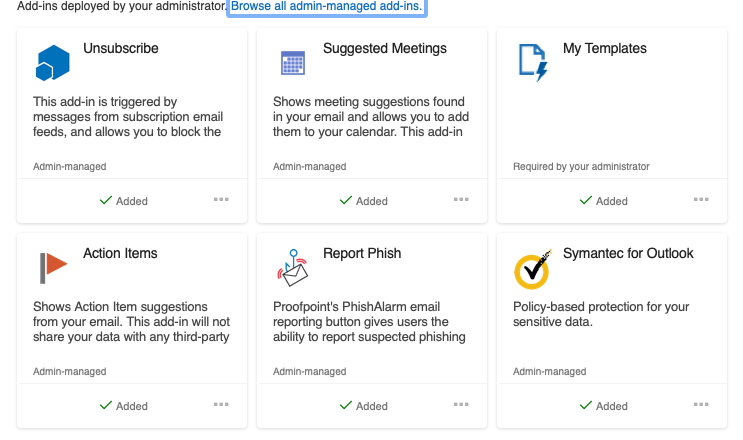Show ellipsis menu for Symantec for Outlook
The image size is (743, 440).
(x=701, y=404)
